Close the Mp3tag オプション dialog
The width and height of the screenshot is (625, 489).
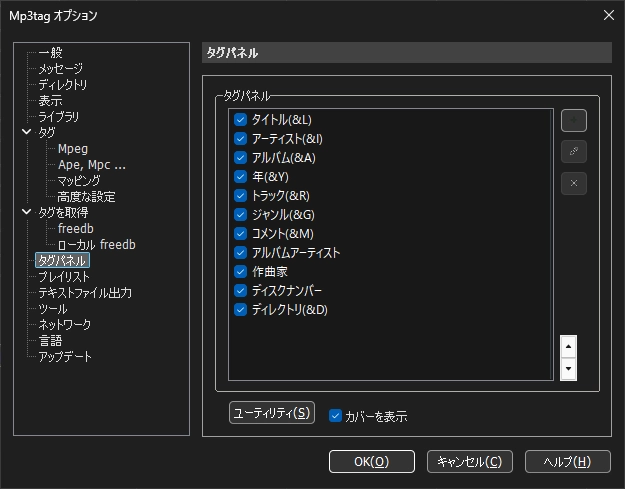[609, 15]
